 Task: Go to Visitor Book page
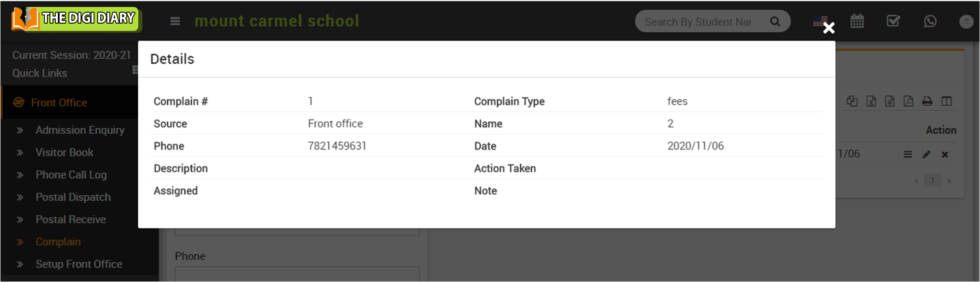pos(64,152)
